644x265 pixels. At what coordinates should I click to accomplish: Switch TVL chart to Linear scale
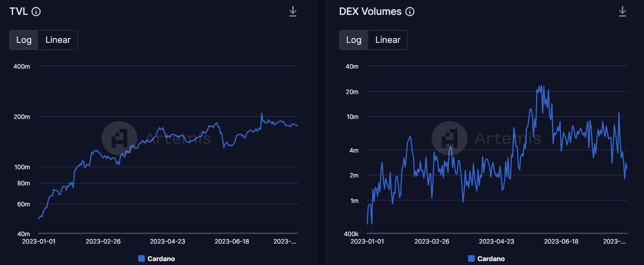pyautogui.click(x=58, y=40)
